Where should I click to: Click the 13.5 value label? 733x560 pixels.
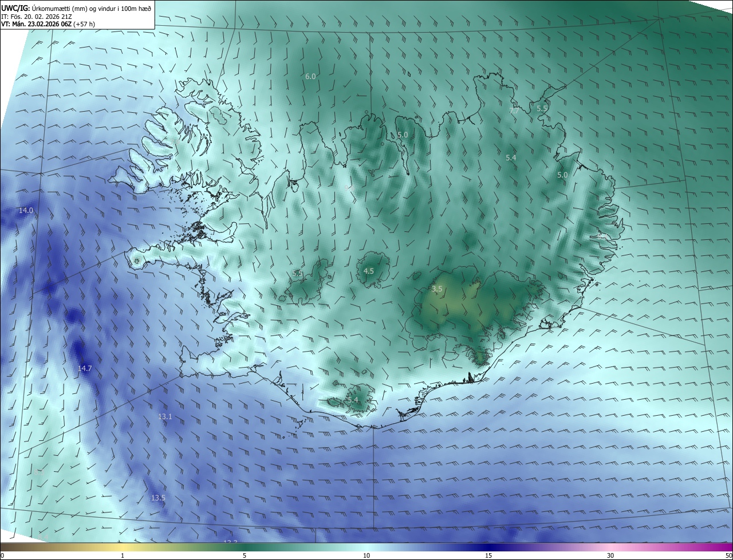158,498
